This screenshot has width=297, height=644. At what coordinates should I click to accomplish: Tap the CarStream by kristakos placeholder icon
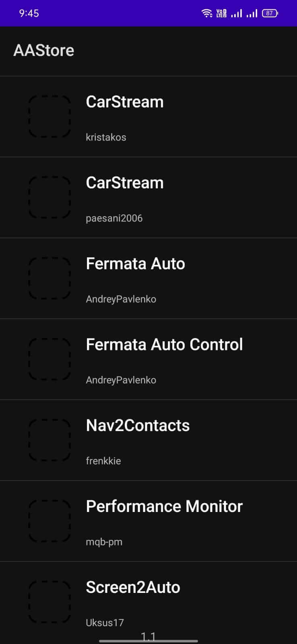click(49, 116)
